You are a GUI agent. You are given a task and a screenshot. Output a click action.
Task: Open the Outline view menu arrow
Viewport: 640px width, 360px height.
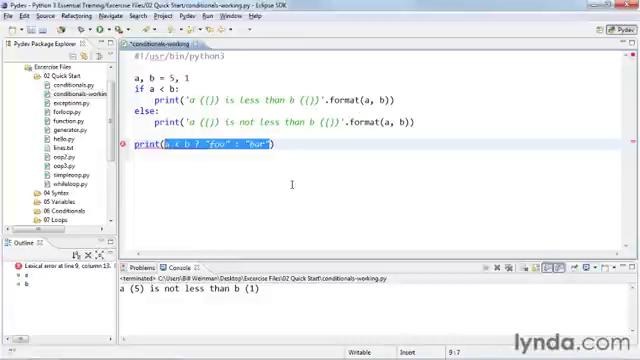[110, 254]
